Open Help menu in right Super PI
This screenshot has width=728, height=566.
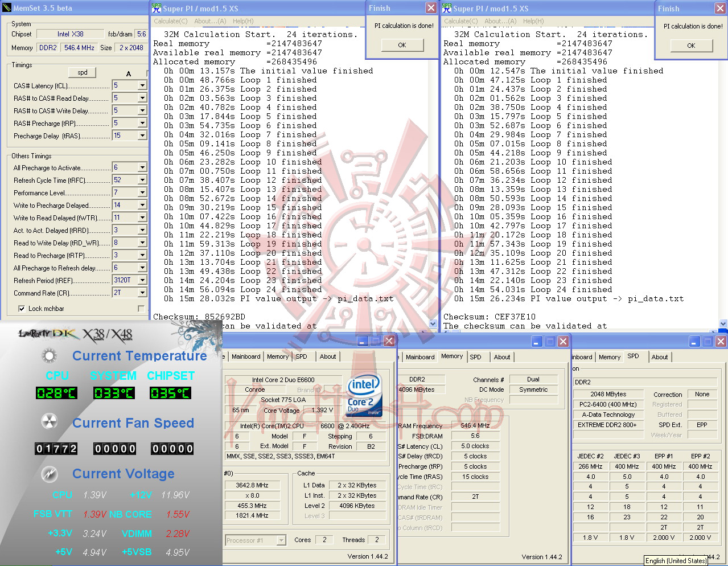tap(533, 21)
